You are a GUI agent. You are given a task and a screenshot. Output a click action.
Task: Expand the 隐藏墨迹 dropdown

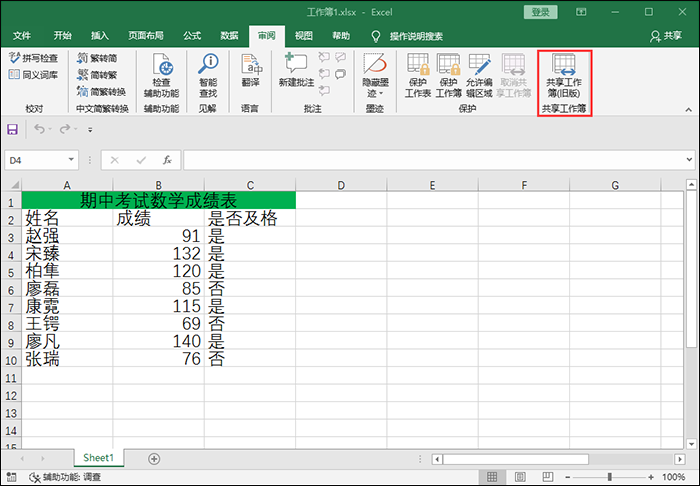374,93
